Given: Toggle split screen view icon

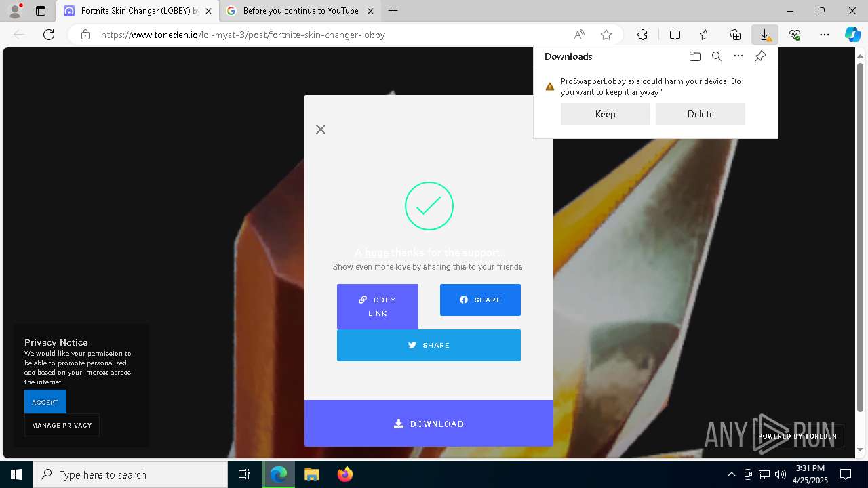Looking at the screenshot, I should (x=675, y=35).
